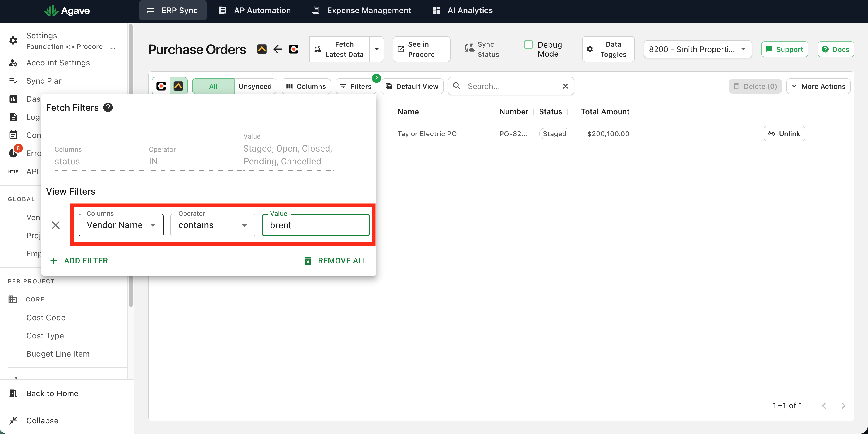Click the Settings gear icon in sidebar

13,41
